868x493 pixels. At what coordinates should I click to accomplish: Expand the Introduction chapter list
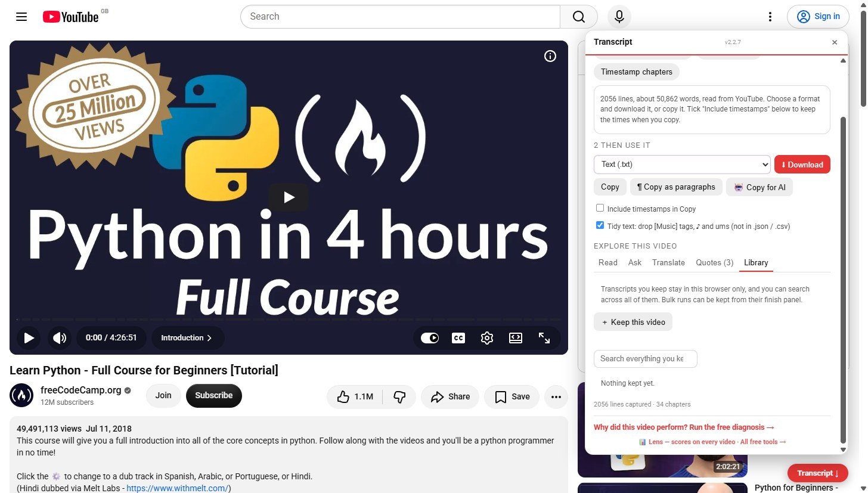[x=188, y=338]
